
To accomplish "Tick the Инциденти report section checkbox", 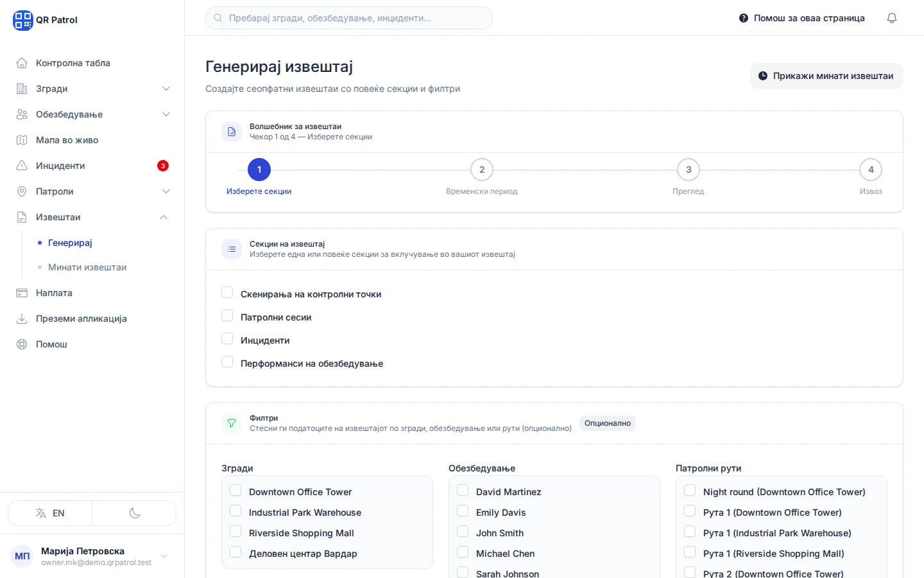I will point(227,339).
